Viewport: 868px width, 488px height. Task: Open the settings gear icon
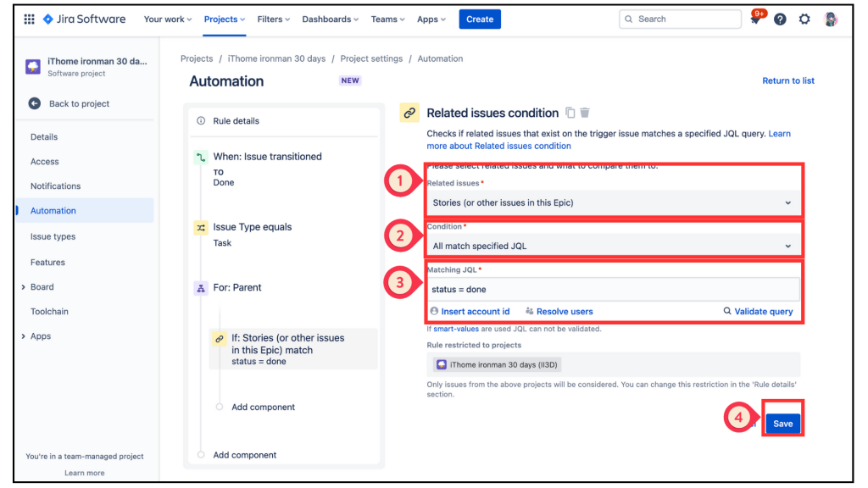(x=804, y=19)
